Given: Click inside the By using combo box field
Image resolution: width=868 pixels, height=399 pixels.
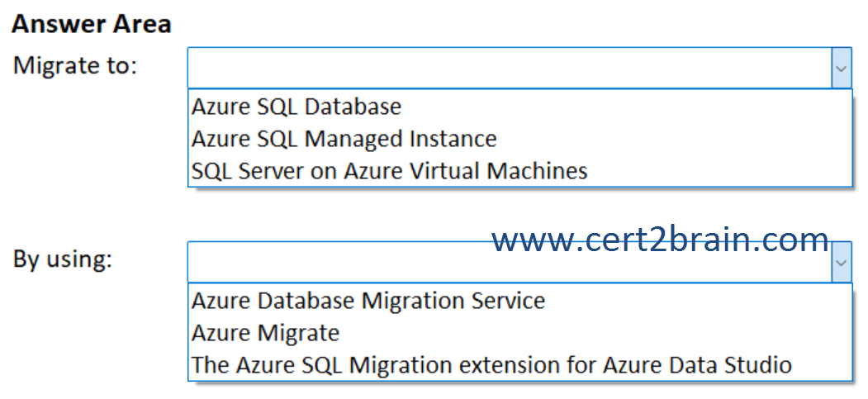Looking at the screenshot, I should tap(510, 263).
